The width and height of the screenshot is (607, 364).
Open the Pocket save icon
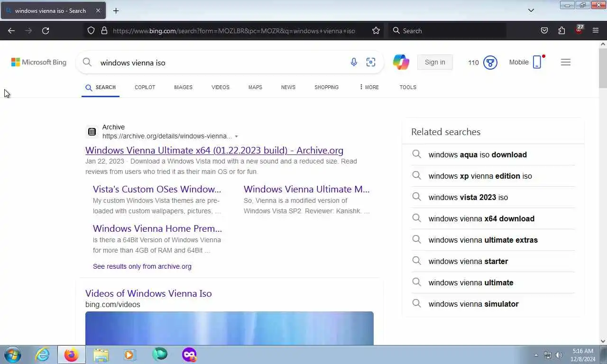click(x=544, y=31)
